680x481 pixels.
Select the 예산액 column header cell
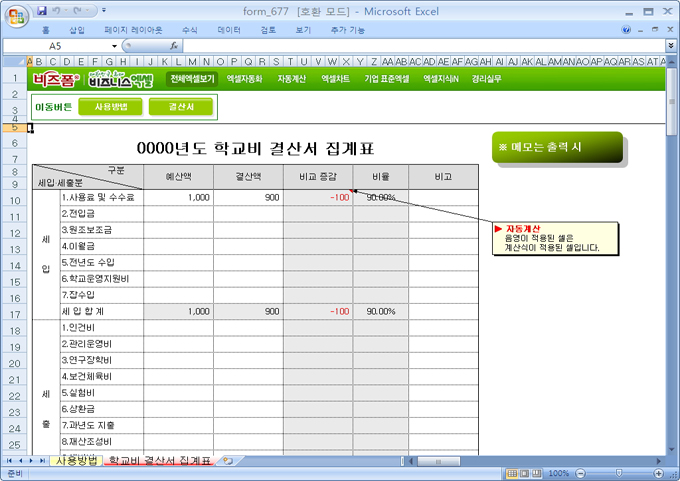point(178,177)
